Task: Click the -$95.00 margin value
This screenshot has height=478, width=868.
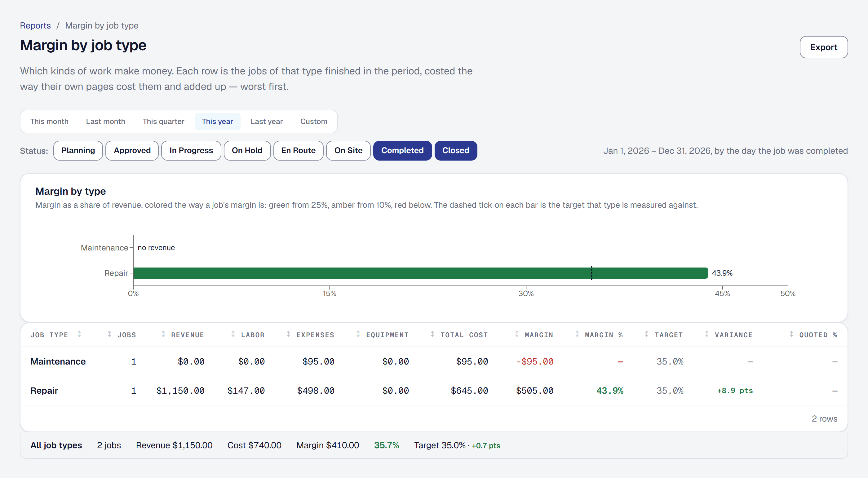Action: pos(534,361)
